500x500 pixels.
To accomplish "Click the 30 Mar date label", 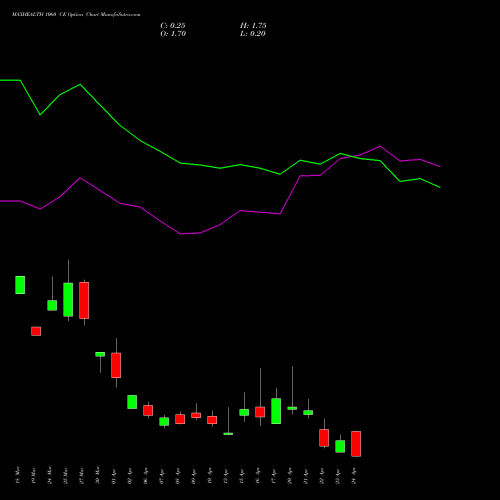I will pos(98,475).
